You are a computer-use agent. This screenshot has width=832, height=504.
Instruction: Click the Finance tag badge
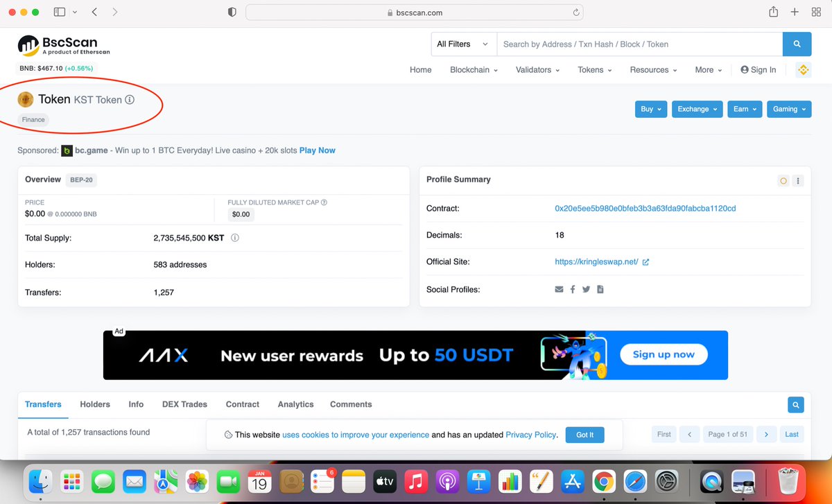pyautogui.click(x=33, y=120)
